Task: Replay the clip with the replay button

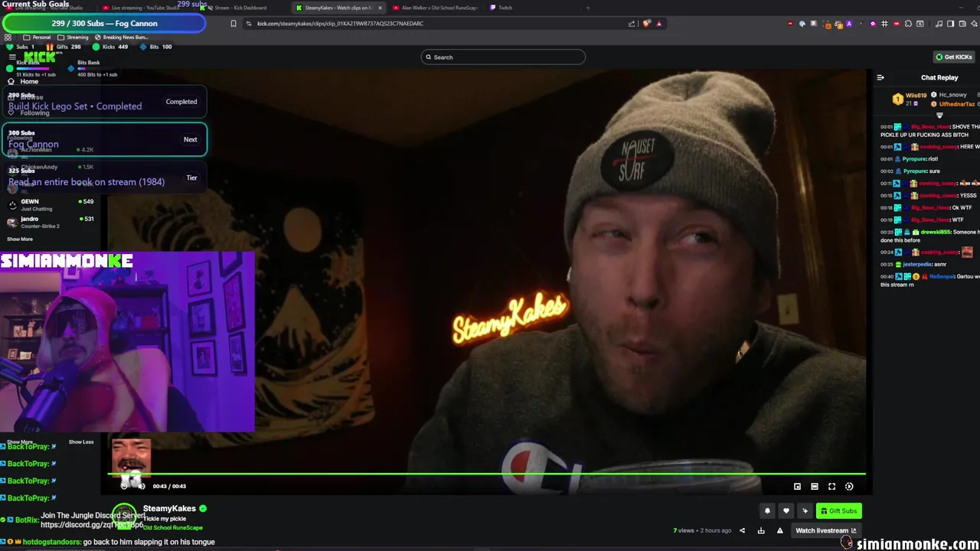Action: coord(124,486)
